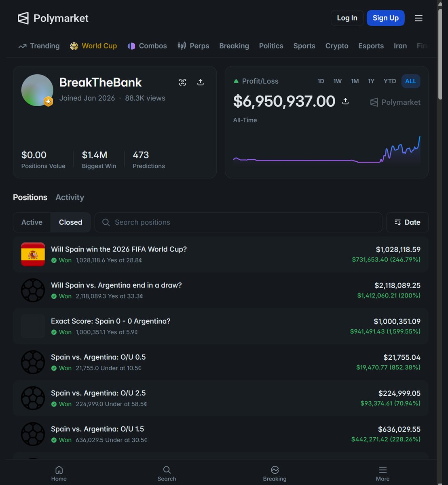
Task: Open the Breaking category in top navigation
Action: pos(234,46)
